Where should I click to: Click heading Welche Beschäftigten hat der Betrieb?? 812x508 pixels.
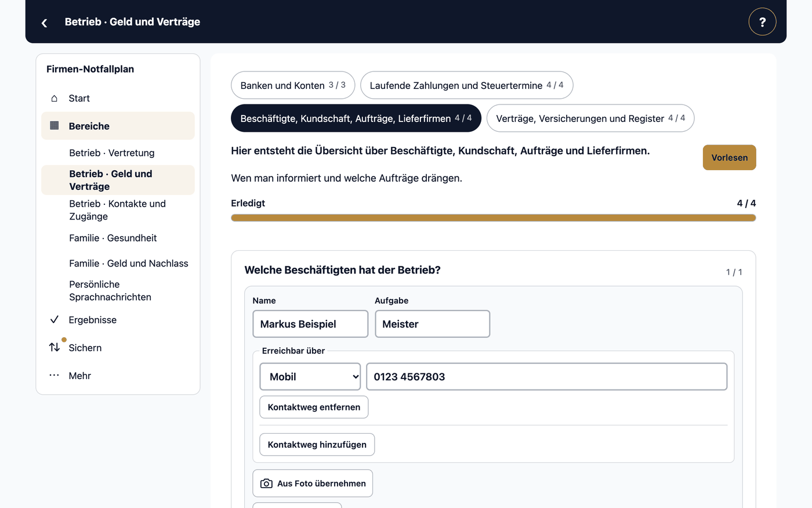coord(343,270)
